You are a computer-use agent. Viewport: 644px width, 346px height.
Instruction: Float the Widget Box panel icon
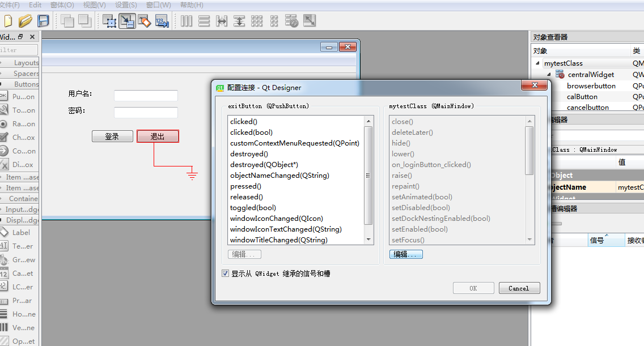(x=20, y=37)
